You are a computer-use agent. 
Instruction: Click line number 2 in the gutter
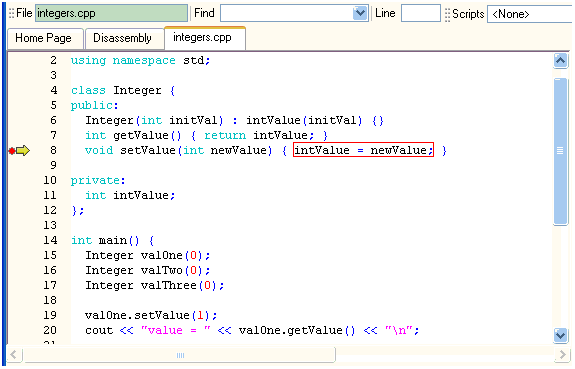tap(54, 60)
